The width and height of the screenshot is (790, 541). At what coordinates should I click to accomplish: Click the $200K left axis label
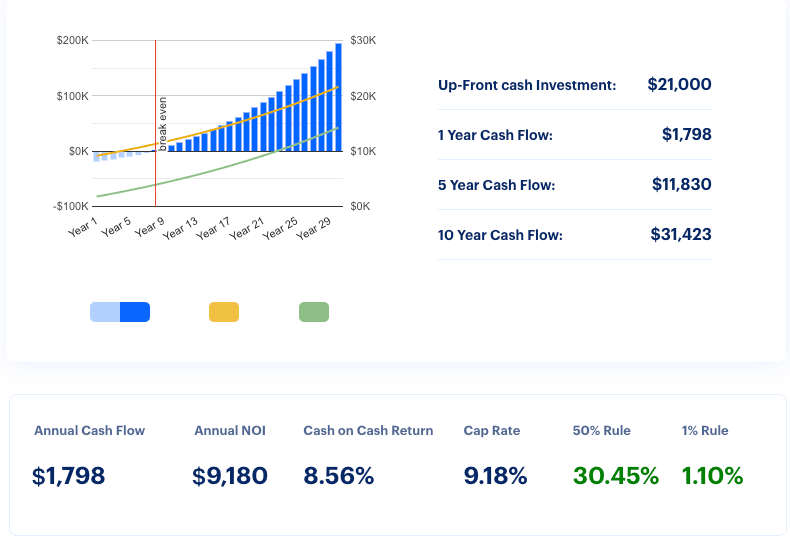[72, 40]
